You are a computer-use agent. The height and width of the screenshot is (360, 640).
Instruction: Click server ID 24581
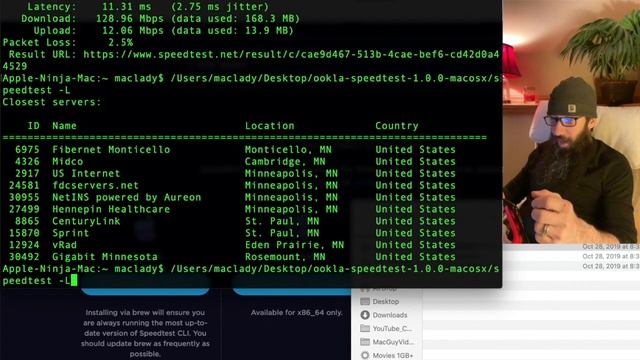24,185
